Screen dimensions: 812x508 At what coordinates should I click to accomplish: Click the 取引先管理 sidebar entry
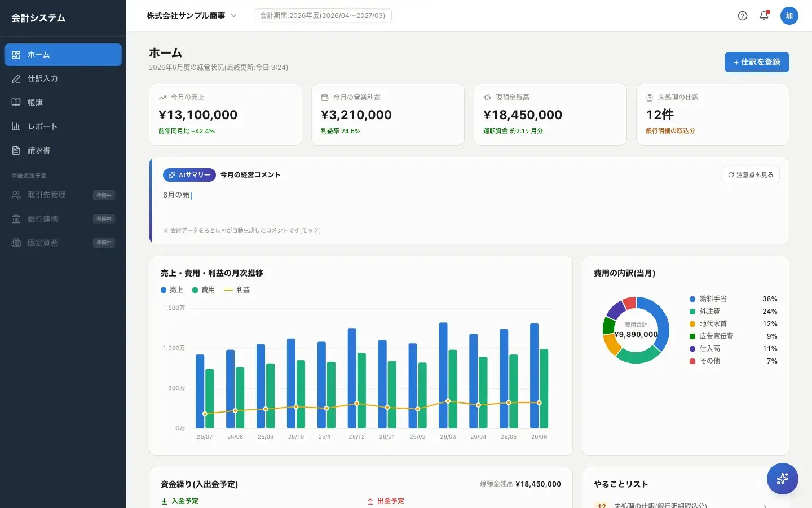pyautogui.click(x=63, y=195)
